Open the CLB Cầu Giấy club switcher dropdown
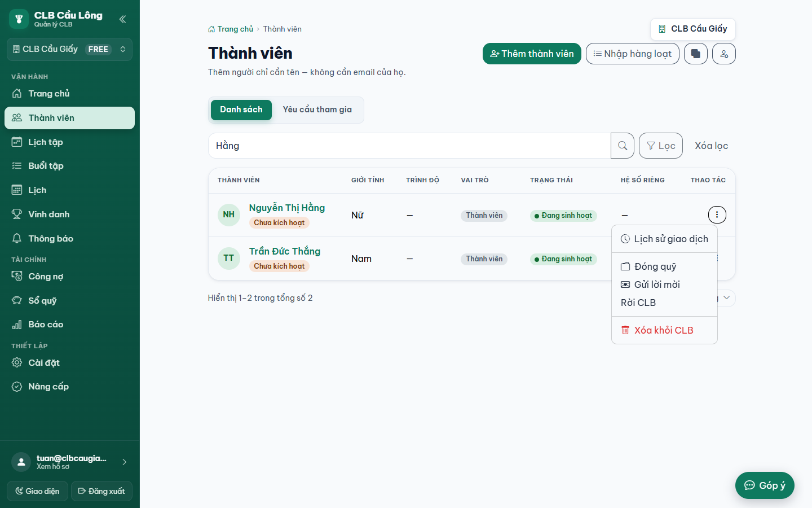The image size is (812, 508). point(69,49)
